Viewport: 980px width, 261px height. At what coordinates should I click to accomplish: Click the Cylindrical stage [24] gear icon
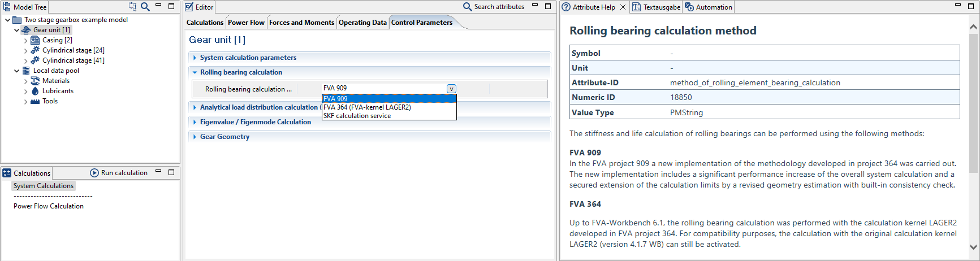(35, 50)
